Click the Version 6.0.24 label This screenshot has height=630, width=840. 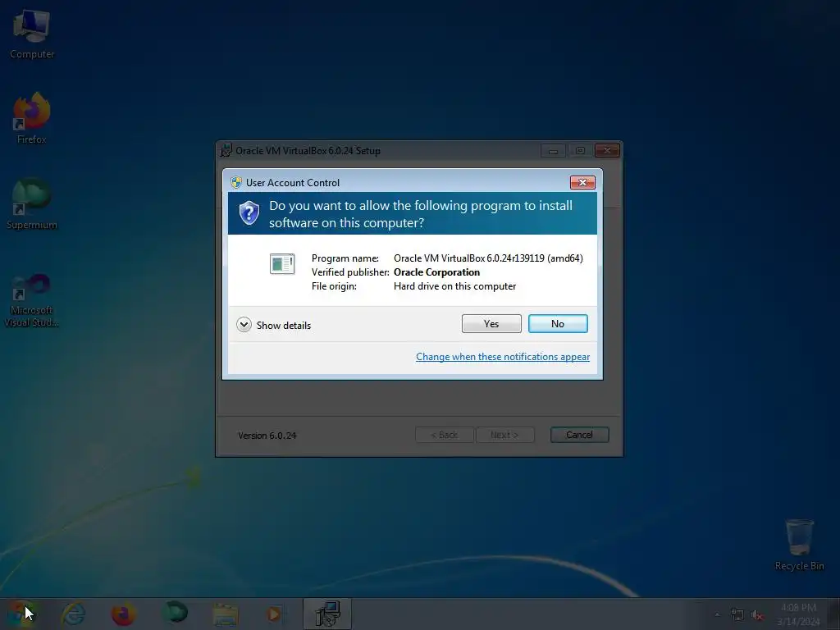point(267,436)
